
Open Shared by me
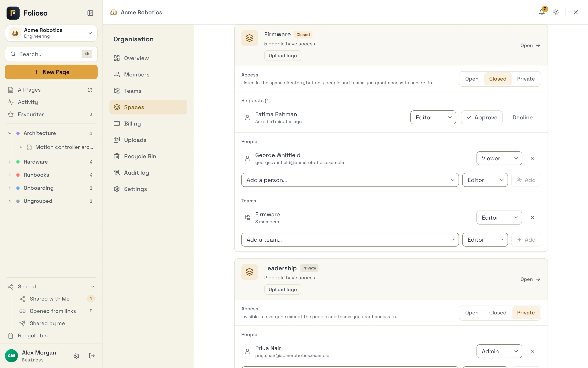coord(57,323)
